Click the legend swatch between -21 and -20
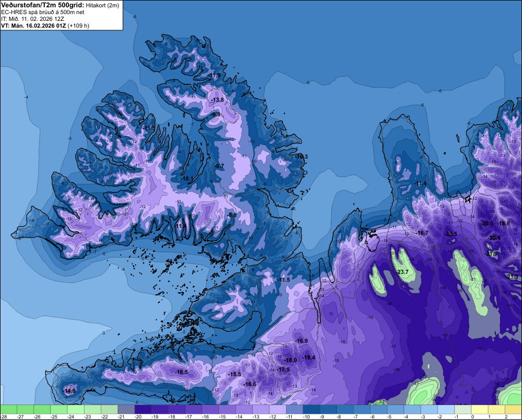The height and width of the screenshot is (420, 522). (126, 410)
